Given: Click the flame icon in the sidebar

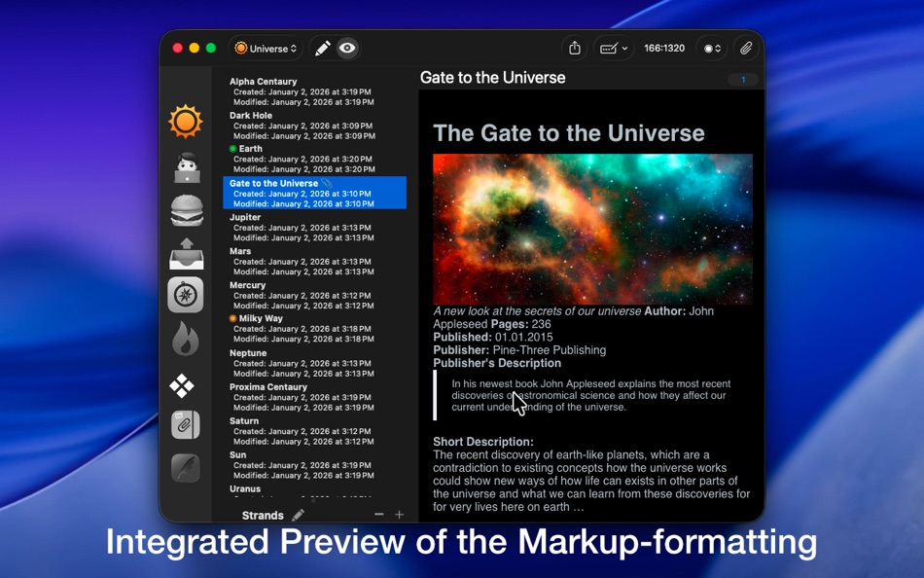Looking at the screenshot, I should [185, 338].
